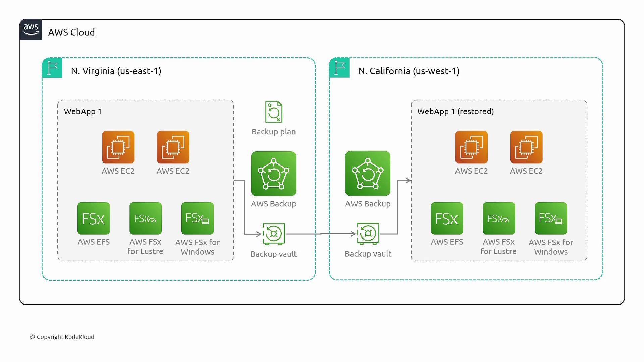
Task: Click the Copyright KodeKloud text
Action: pos(62,337)
